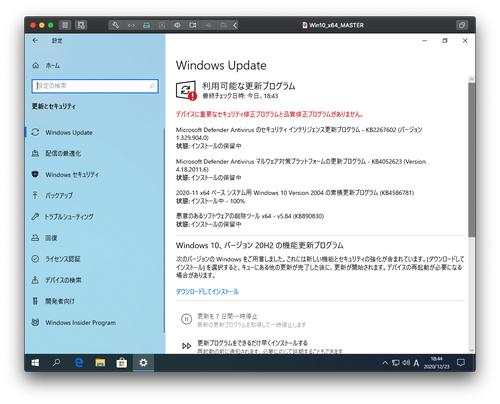This screenshot has height=404, width=500.
Task: Open File Explorer from the taskbar
Action: [x=100, y=363]
